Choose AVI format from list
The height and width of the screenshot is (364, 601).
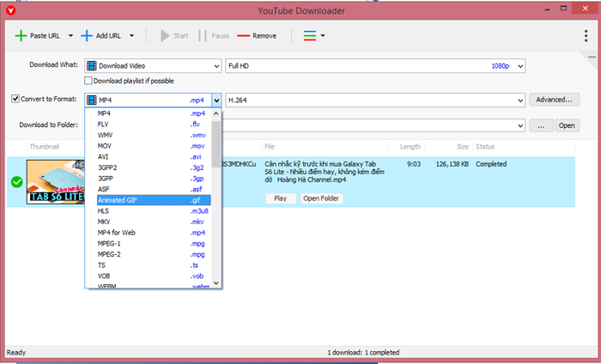(154, 157)
